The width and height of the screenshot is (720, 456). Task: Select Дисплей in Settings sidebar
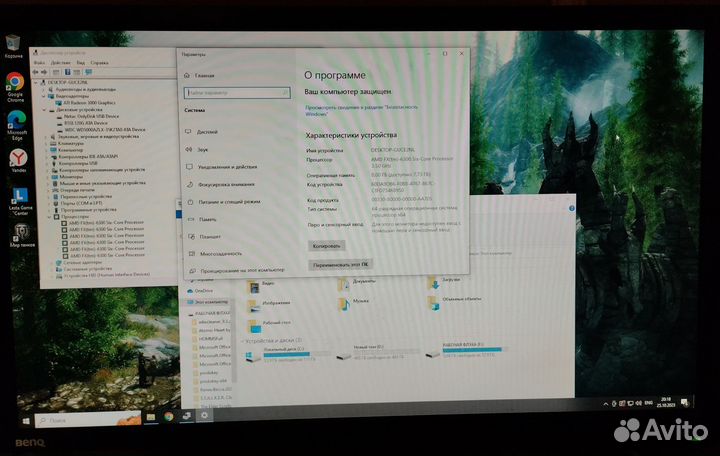pos(207,132)
